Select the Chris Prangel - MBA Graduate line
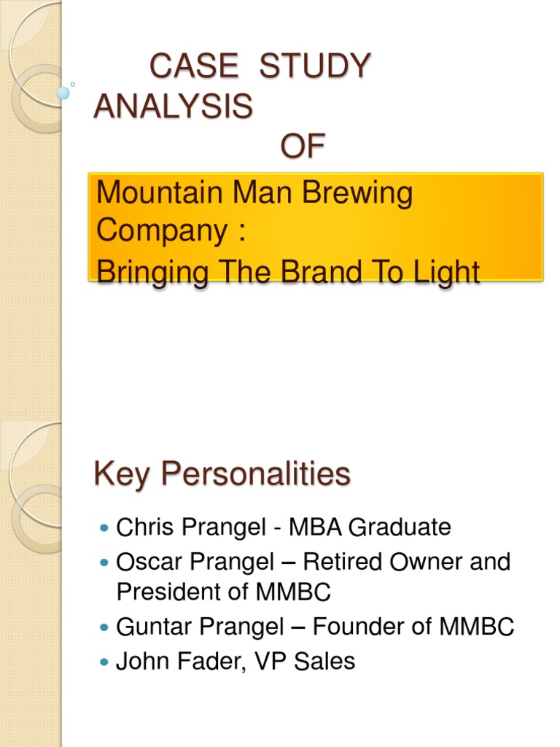The height and width of the screenshot is (747, 560). [284, 527]
